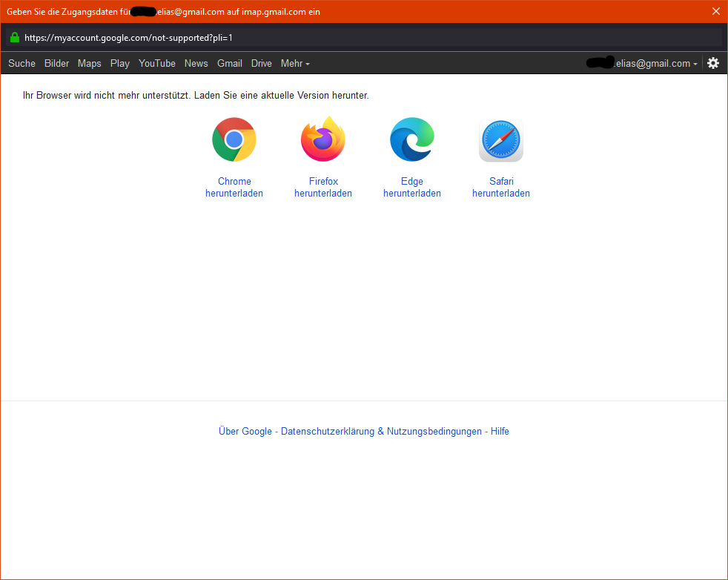This screenshot has width=728, height=580.
Task: Open the settings gear icon
Action: 713,63
